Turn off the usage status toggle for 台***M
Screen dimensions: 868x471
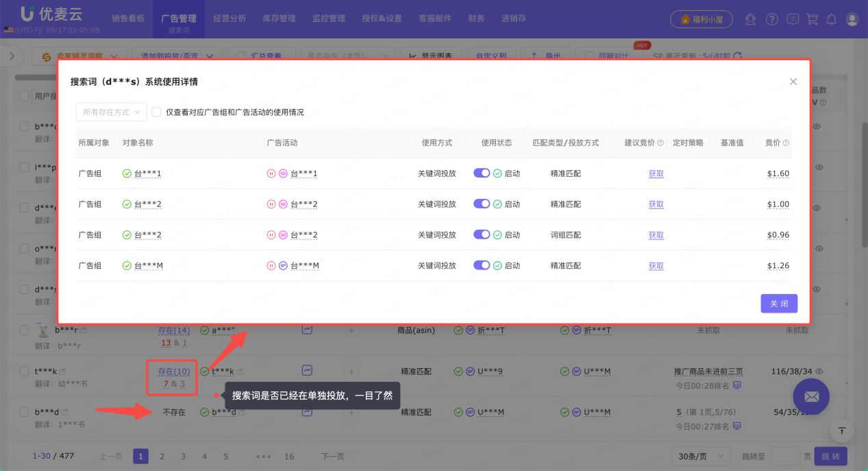[x=482, y=265]
